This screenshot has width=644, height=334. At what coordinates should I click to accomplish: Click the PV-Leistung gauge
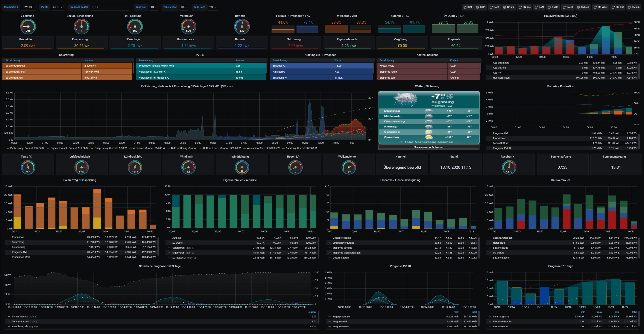28,27
